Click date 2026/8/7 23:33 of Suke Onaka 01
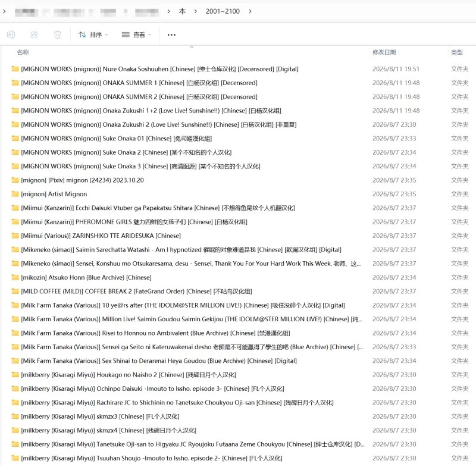The width and height of the screenshot is (476, 470). coord(394,139)
